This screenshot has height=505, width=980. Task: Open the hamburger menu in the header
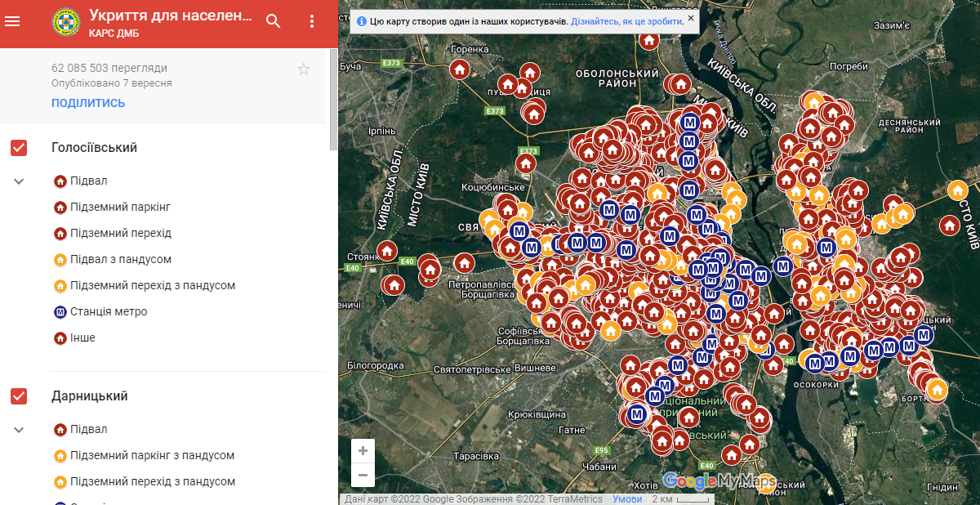click(12, 22)
